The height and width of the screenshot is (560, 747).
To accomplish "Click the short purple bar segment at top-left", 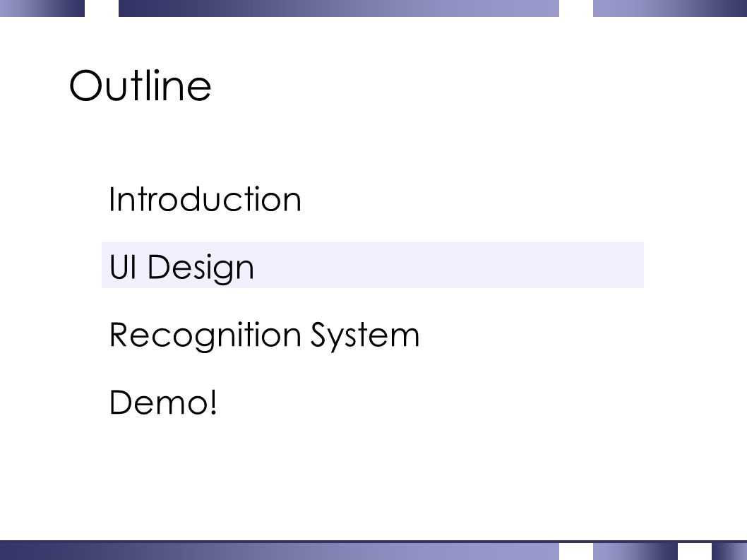I will pos(42,8).
